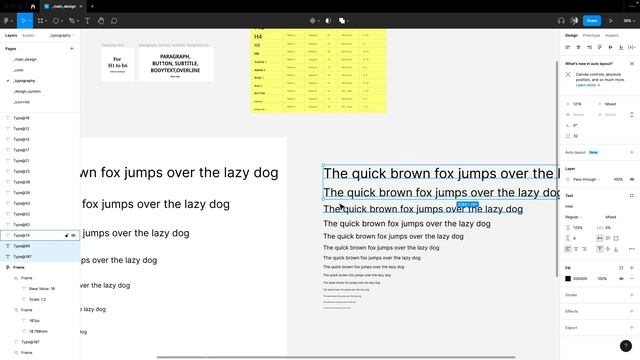The width and height of the screenshot is (640, 360).
Task: Click the Boolean groups icon
Action: click(x=343, y=20)
